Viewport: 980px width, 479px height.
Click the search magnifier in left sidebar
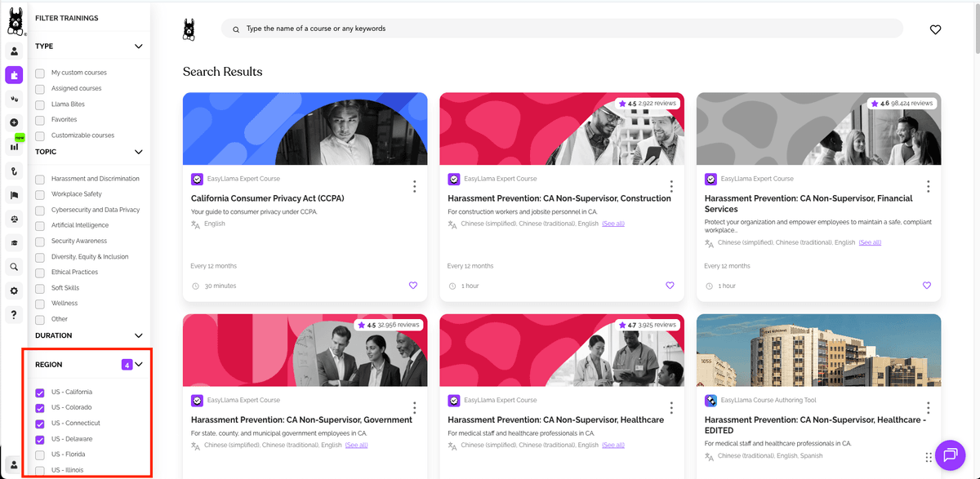point(14,267)
